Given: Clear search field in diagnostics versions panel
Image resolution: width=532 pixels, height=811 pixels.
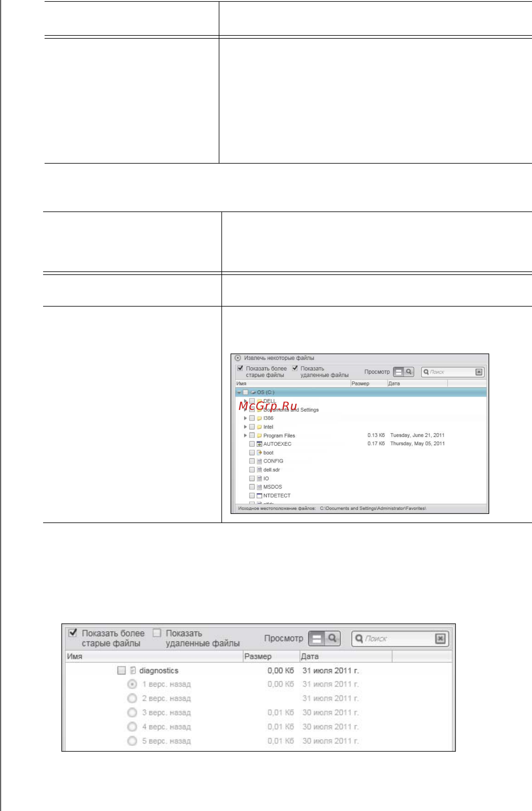Looking at the screenshot, I should [440, 639].
